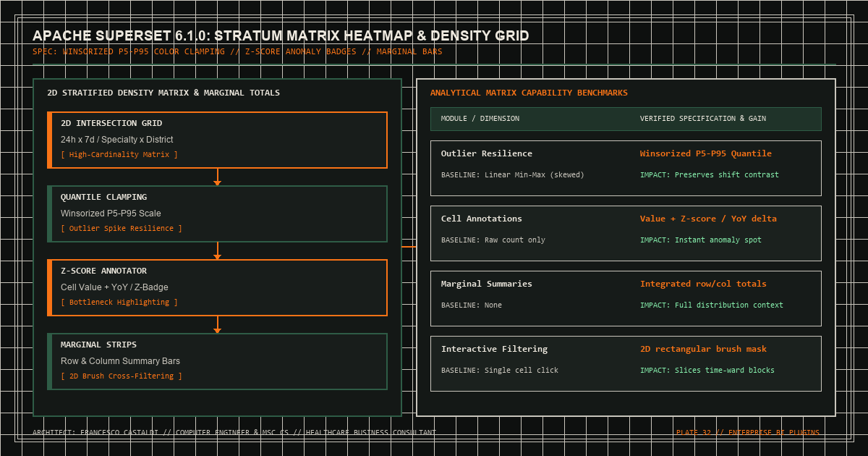The width and height of the screenshot is (868, 456).
Task: Click the '[ Bottleneck Highlighting ]' tag
Action: (x=119, y=303)
